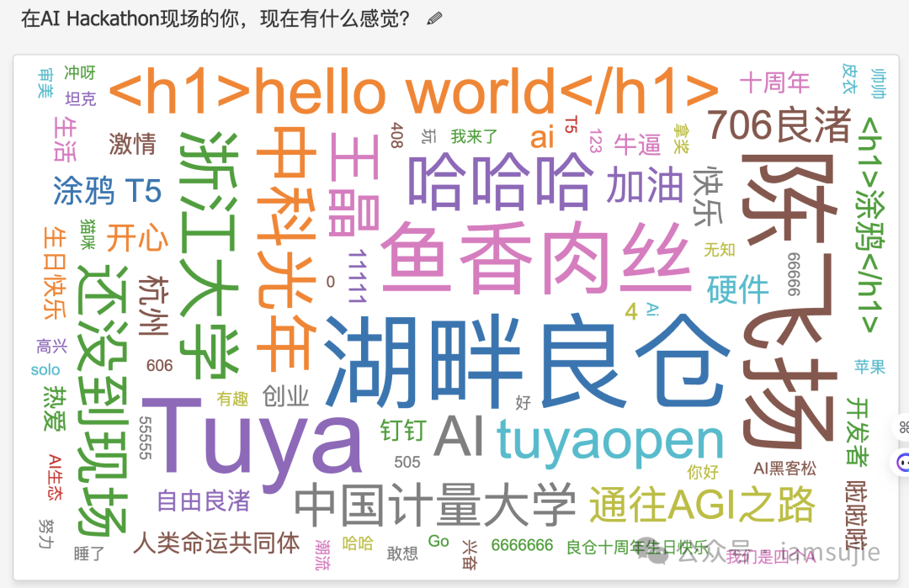Select the purple "加油" word
909x588 pixels.
(x=646, y=184)
